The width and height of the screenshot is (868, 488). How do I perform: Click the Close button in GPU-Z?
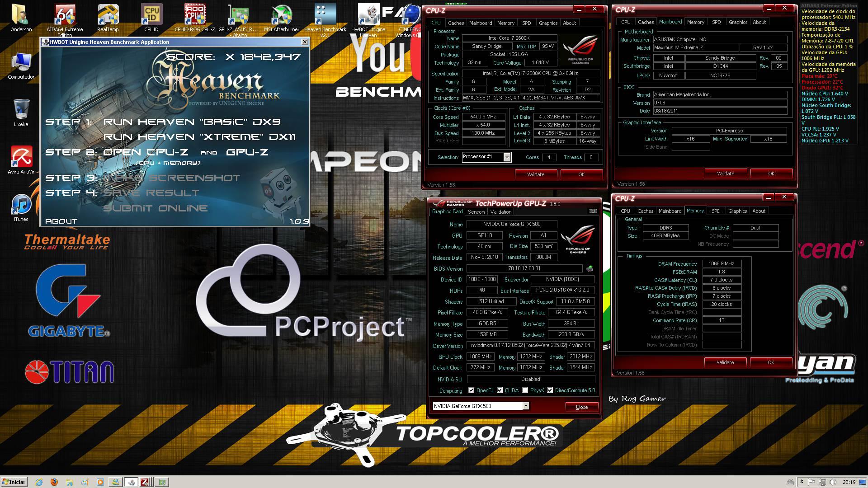(582, 407)
